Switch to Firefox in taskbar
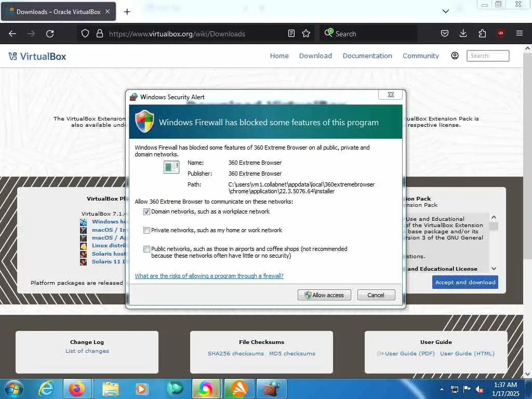 tap(77, 389)
